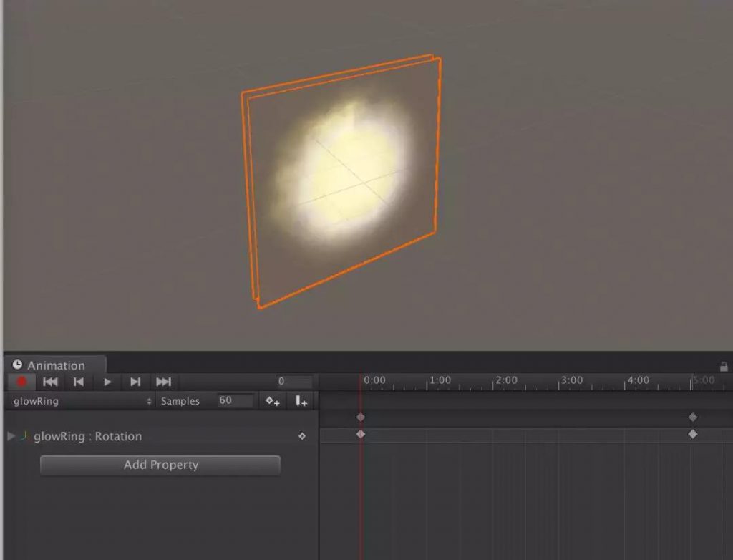733x560 pixels.
Task: Toggle the red record button
Action: point(21,382)
